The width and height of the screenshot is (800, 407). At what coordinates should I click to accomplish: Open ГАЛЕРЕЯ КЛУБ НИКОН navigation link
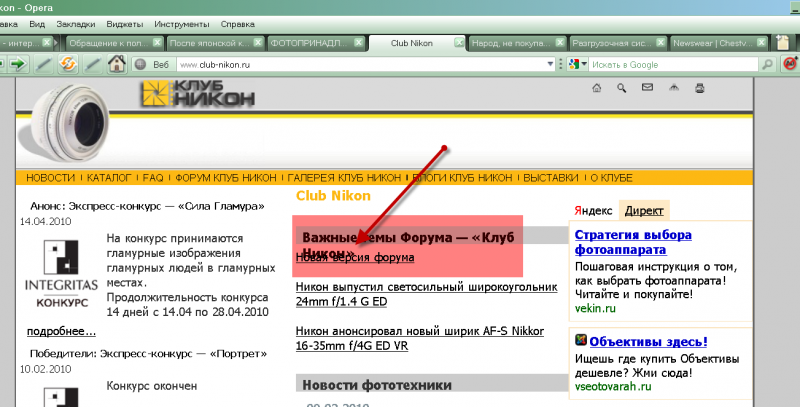(344, 177)
